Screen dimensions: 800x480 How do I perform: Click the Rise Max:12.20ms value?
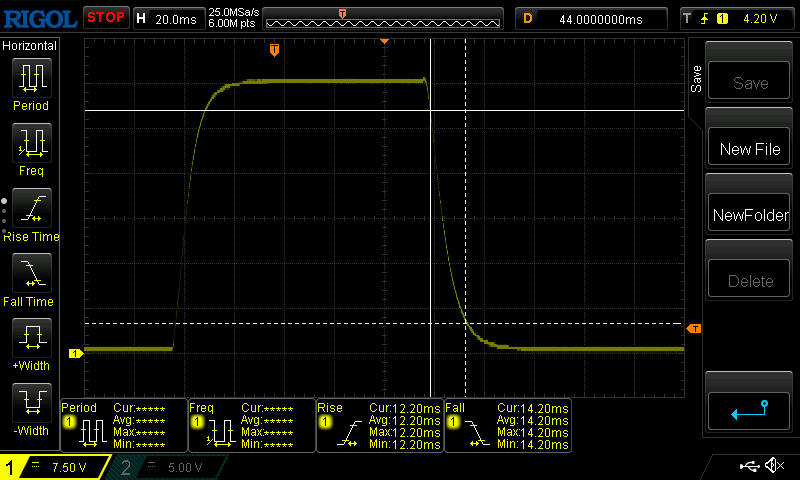404,433
